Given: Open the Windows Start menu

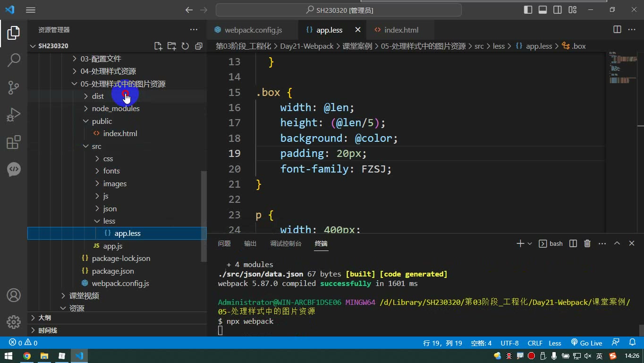Looking at the screenshot, I should click(8, 356).
